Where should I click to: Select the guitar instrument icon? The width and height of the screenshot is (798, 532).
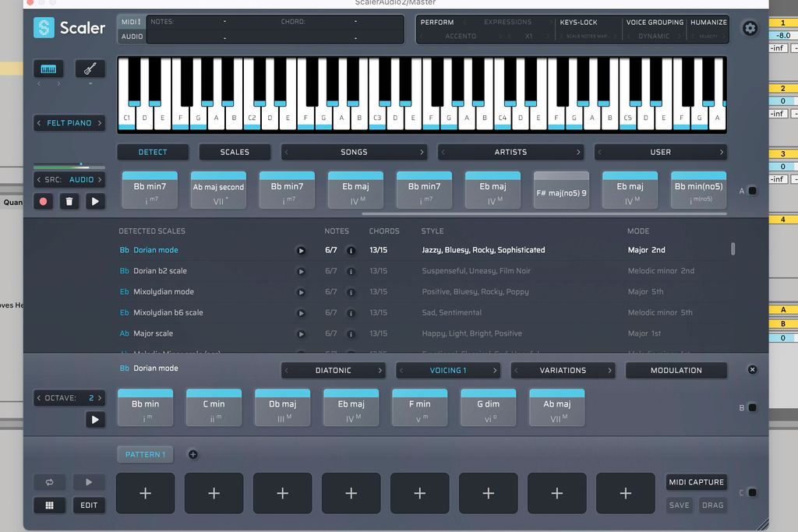pos(90,69)
